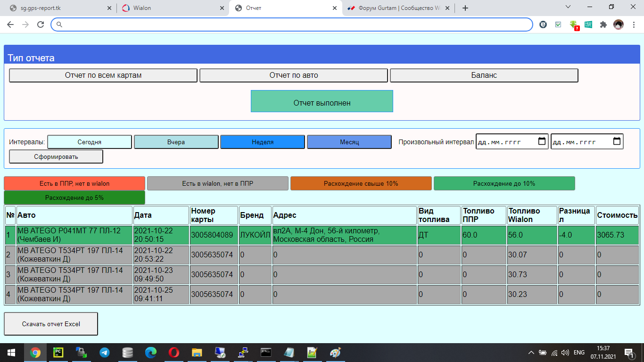Image resolution: width=644 pixels, height=362 pixels.
Task: Download report via Скачать отчет Excel
Action: tap(51, 324)
